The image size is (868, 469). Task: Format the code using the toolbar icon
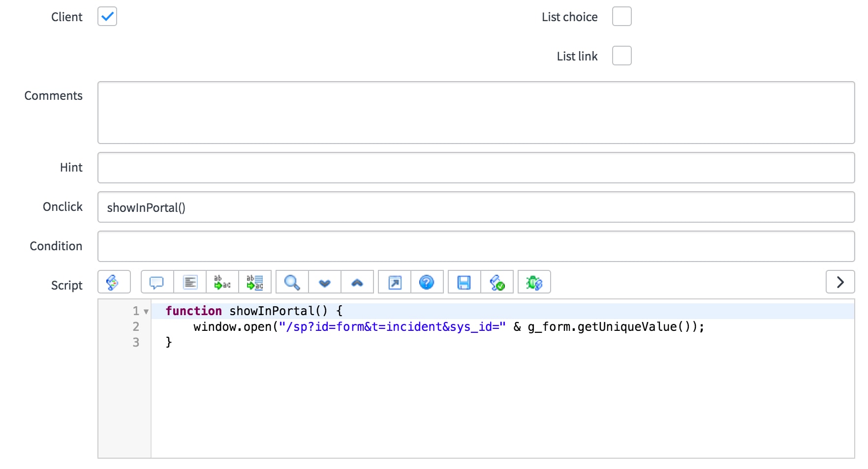pos(190,282)
